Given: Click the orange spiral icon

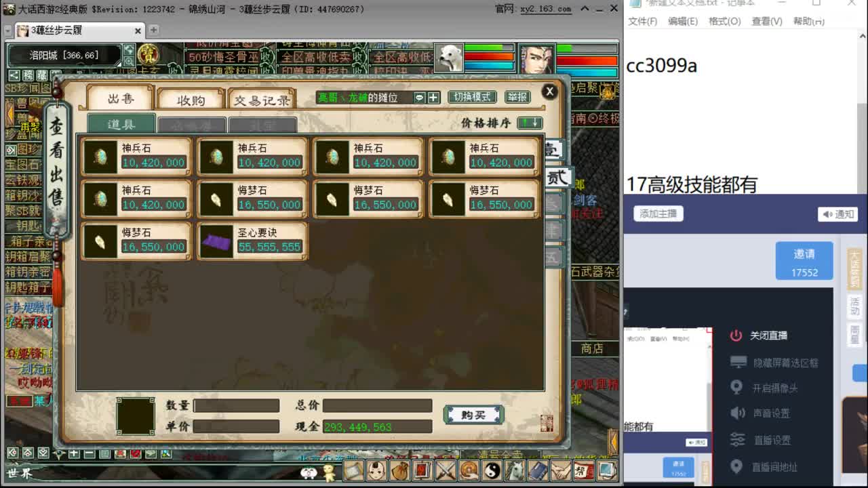Looking at the screenshot, I should click(x=468, y=470).
